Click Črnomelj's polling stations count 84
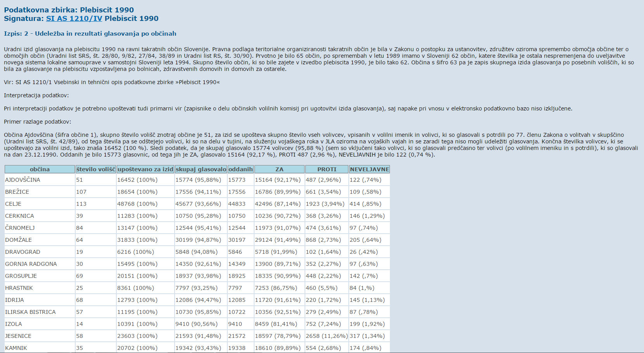The image size is (644, 353). pos(80,228)
